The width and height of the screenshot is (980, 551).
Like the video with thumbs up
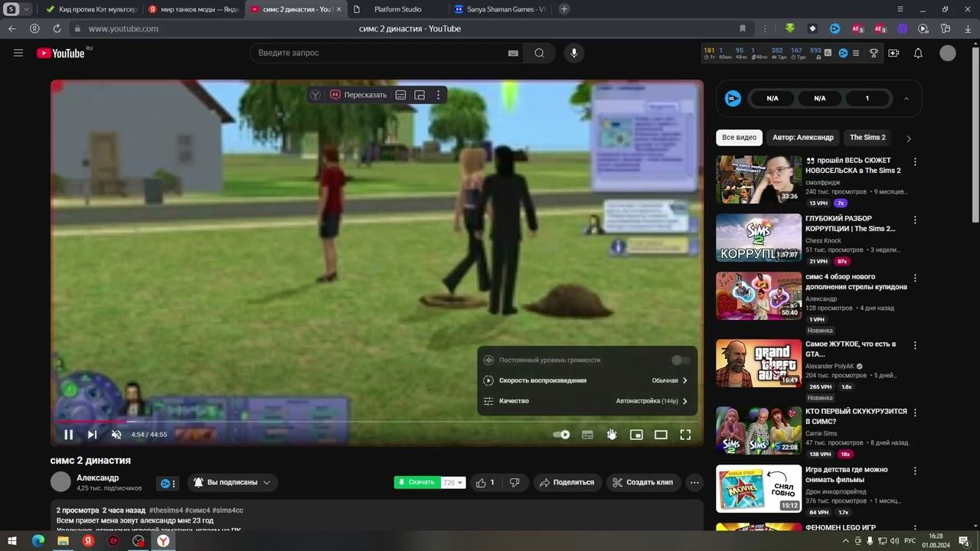pyautogui.click(x=485, y=483)
